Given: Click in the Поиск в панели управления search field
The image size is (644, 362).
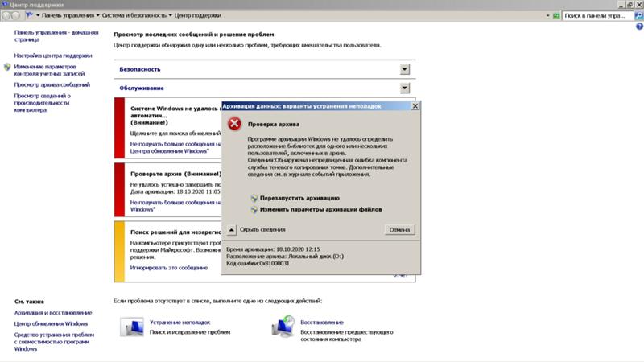Looking at the screenshot, I should (x=597, y=15).
